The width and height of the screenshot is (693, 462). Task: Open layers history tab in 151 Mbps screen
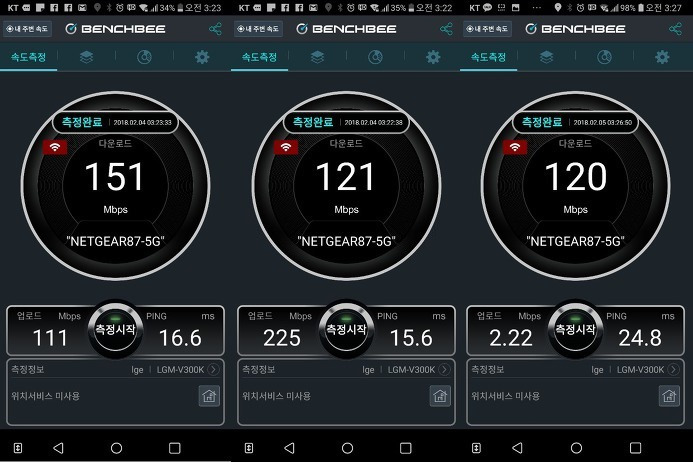pyautogui.click(x=86, y=57)
